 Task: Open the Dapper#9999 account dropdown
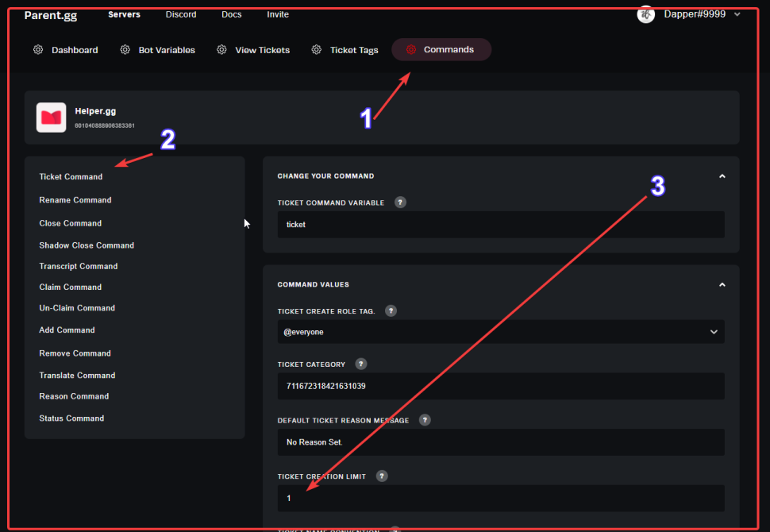click(737, 14)
